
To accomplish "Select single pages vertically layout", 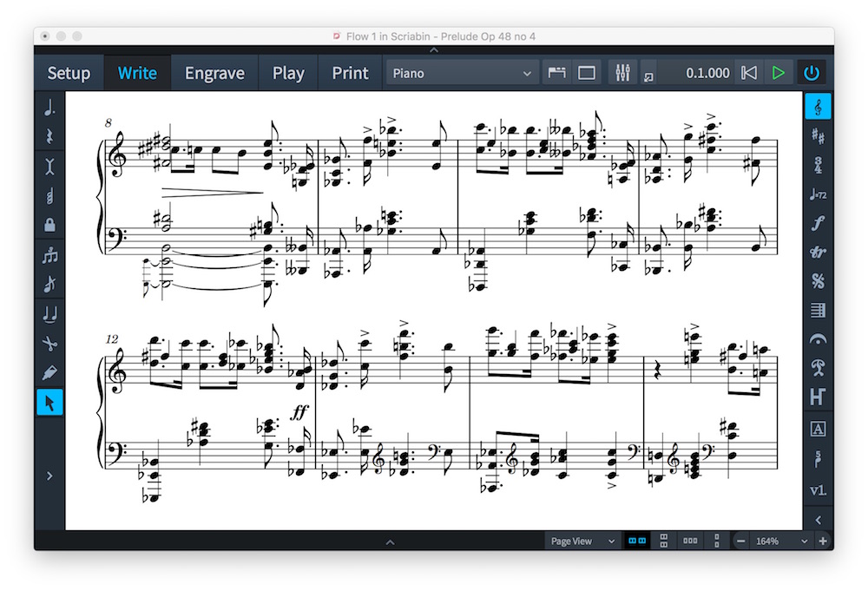I will (x=717, y=541).
